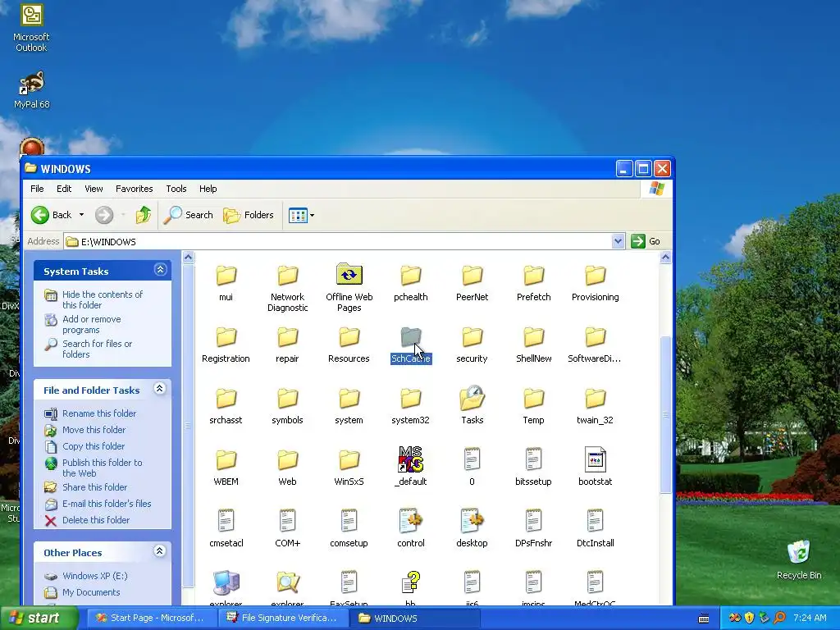The image size is (840, 630).
Task: Open the File menu
Action: click(37, 189)
